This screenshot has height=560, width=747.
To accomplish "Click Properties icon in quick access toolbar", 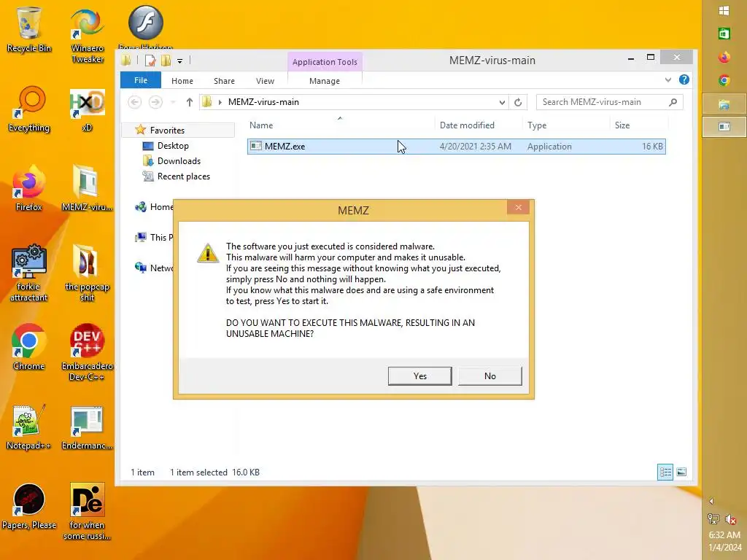I will coord(150,61).
